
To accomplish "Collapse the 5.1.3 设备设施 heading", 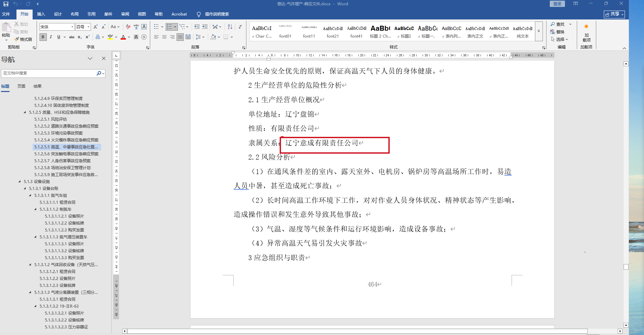I will pos(20,182).
